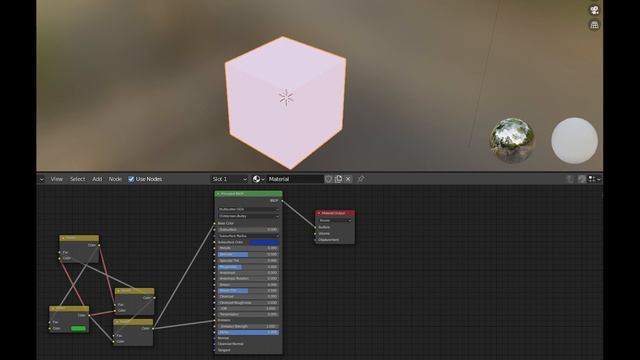Open the material browse sphere icon

(x=258, y=179)
